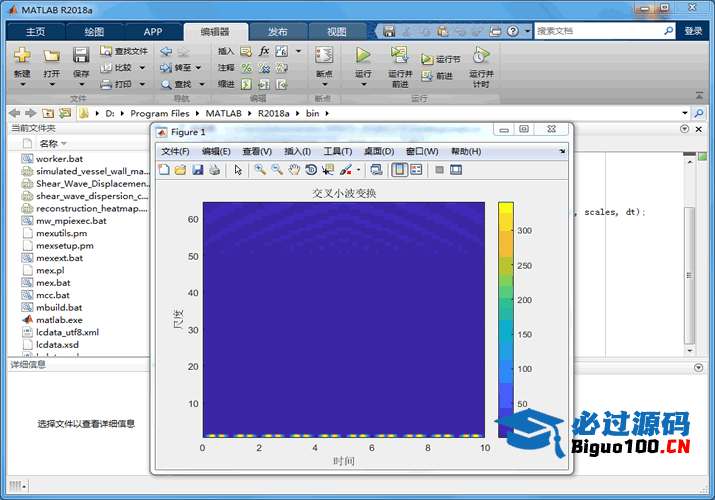This screenshot has height=500, width=715.
Task: Expand the 保存 dropdown arrow
Action: point(81,84)
